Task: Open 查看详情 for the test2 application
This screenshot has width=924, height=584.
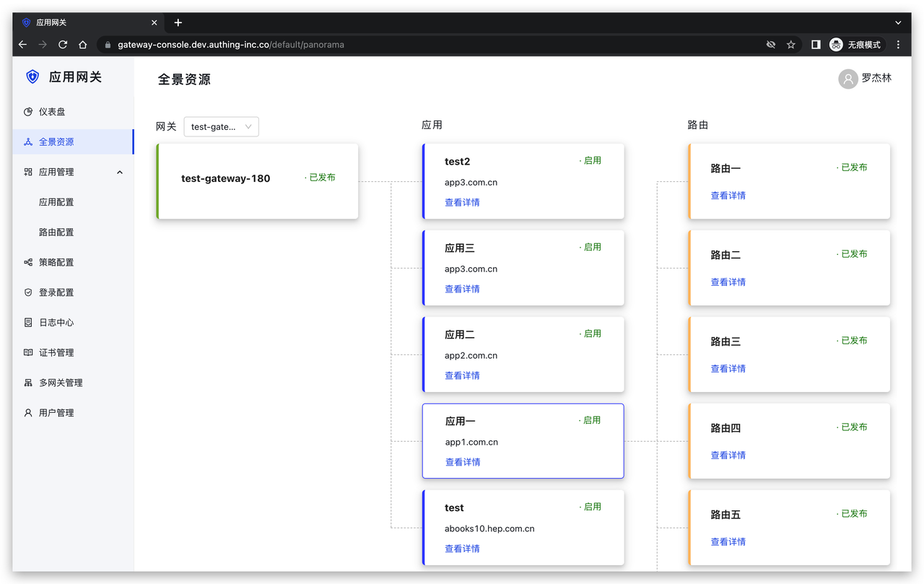Action: (x=462, y=201)
